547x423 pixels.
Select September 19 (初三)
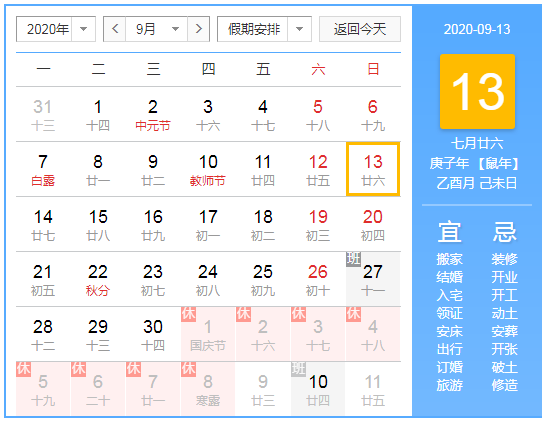(318, 225)
